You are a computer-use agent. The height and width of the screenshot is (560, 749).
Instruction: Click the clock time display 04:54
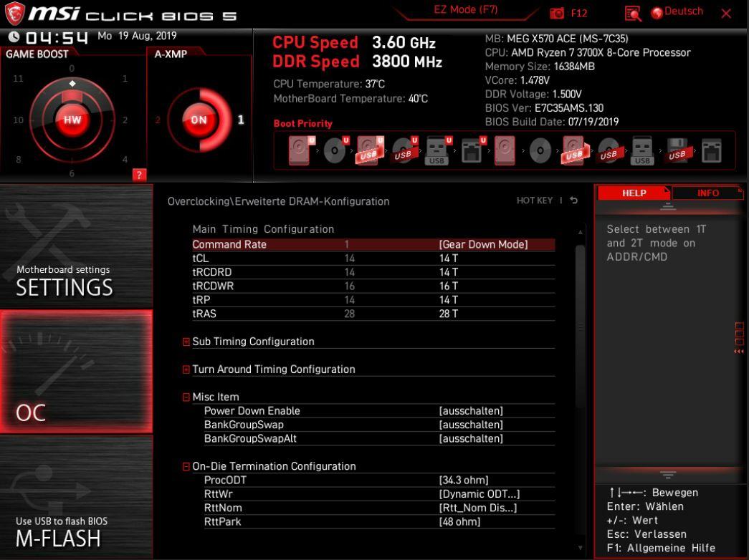[57, 38]
